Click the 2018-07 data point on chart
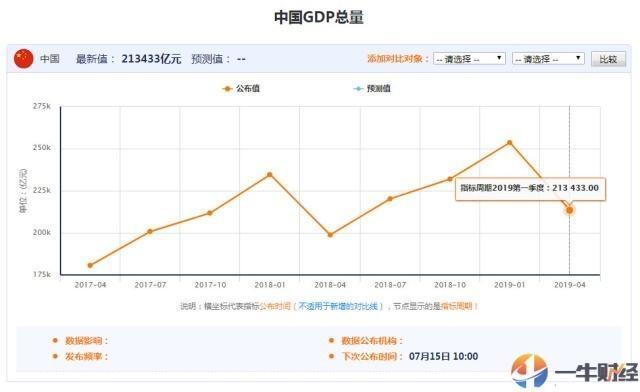Viewport: 640px width, 392px height. coord(390,199)
